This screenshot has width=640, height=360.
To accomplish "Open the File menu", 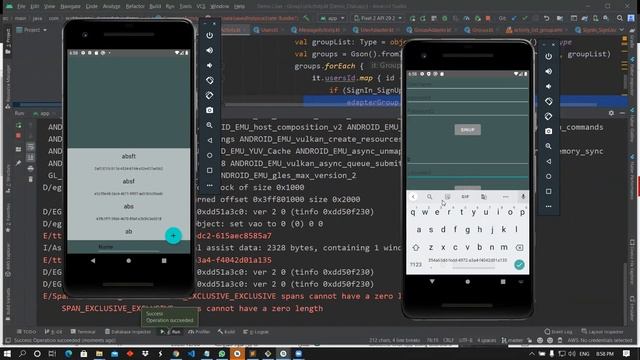I will [21, 7].
